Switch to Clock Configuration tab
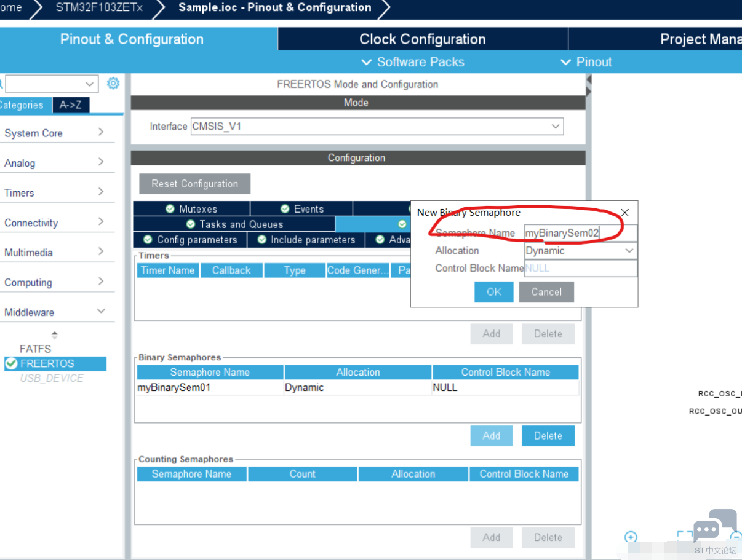Screen dimensions: 742x560 point(423,39)
